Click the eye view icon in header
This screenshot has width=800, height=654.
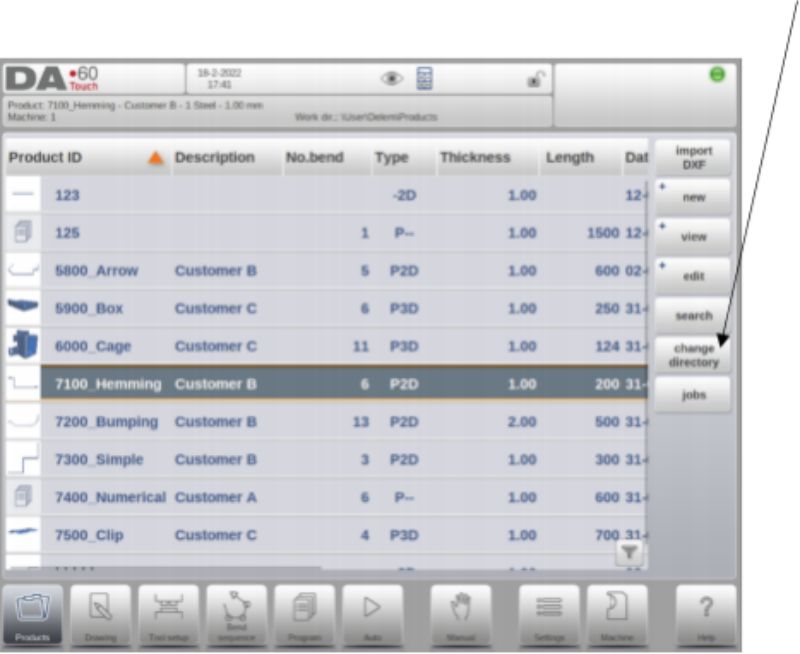[x=392, y=79]
